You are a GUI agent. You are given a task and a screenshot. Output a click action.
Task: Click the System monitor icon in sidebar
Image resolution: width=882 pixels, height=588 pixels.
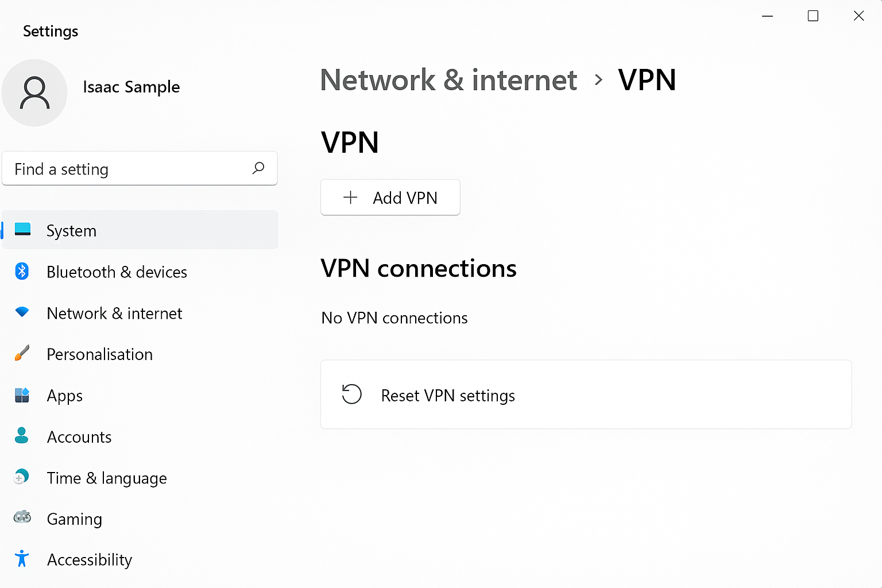click(22, 229)
